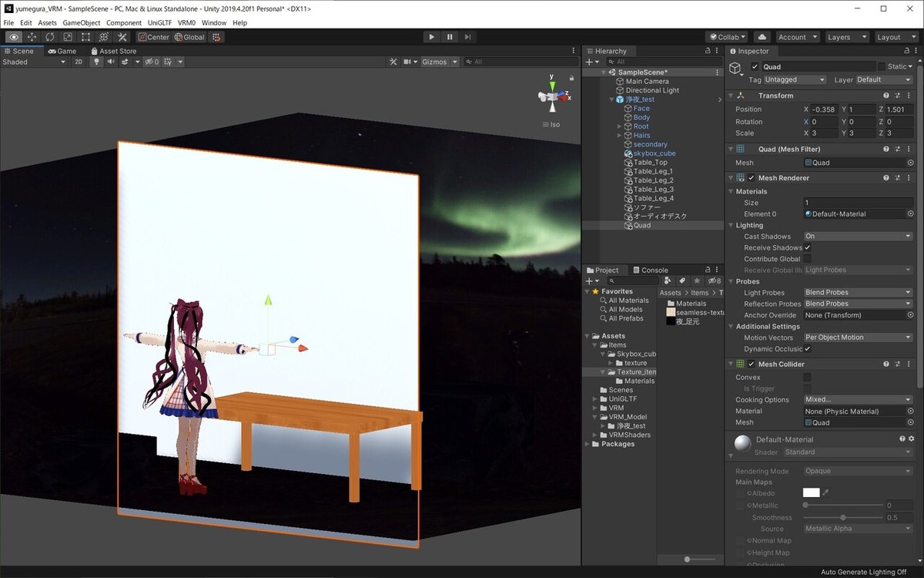Image resolution: width=924 pixels, height=578 pixels.
Task: Open the Collab dropdown
Action: [727, 37]
